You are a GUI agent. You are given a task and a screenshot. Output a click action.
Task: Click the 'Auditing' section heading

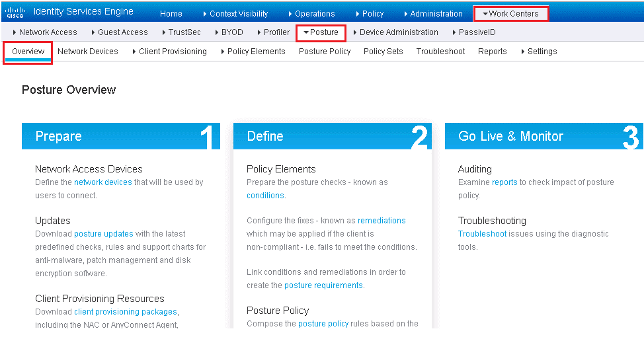coord(475,169)
